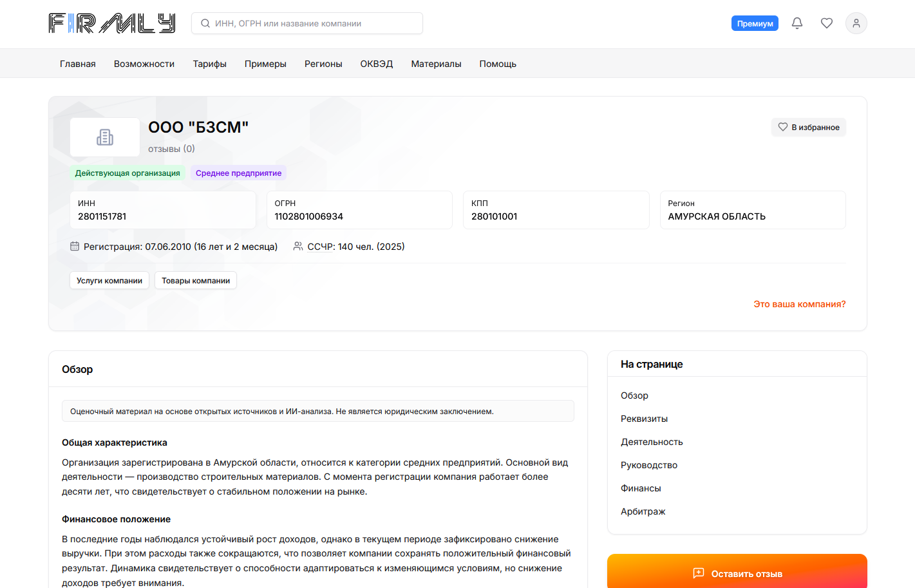Jump to Реквизиты section
The height and width of the screenshot is (588, 915).
tap(644, 419)
